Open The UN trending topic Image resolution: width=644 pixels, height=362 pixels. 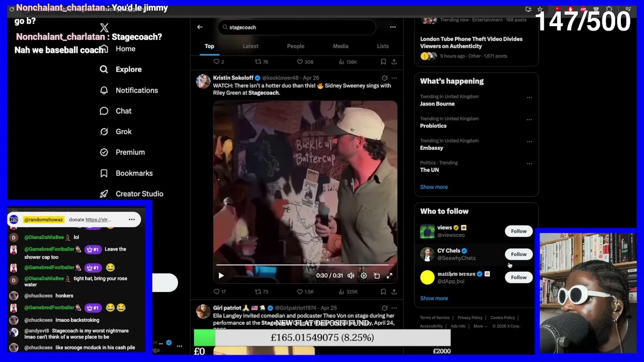point(429,170)
